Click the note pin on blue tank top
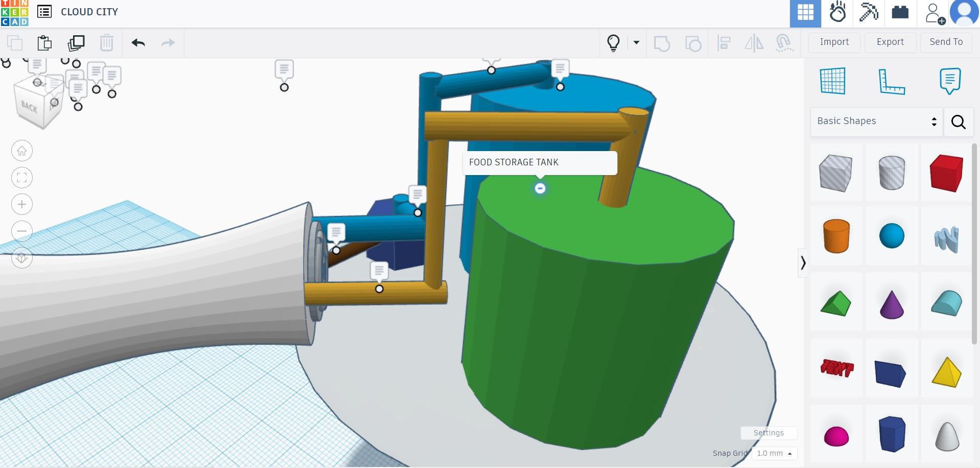The height and width of the screenshot is (468, 980). [x=560, y=87]
